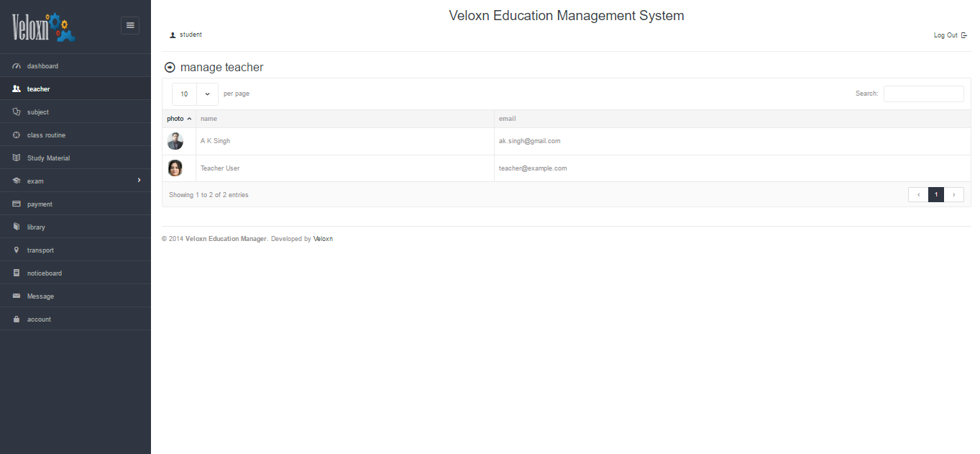Click the class routine clock icon
The height and width of the screenshot is (454, 980).
pyautogui.click(x=17, y=135)
